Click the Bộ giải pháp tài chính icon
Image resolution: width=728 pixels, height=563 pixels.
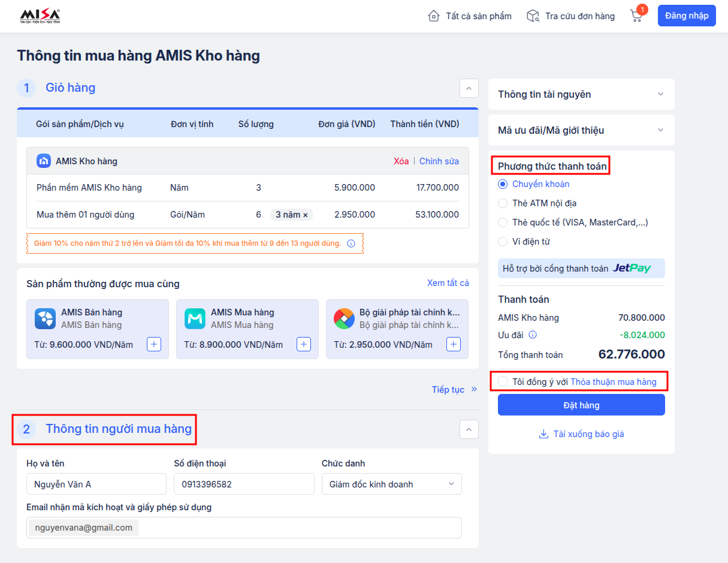(344, 318)
